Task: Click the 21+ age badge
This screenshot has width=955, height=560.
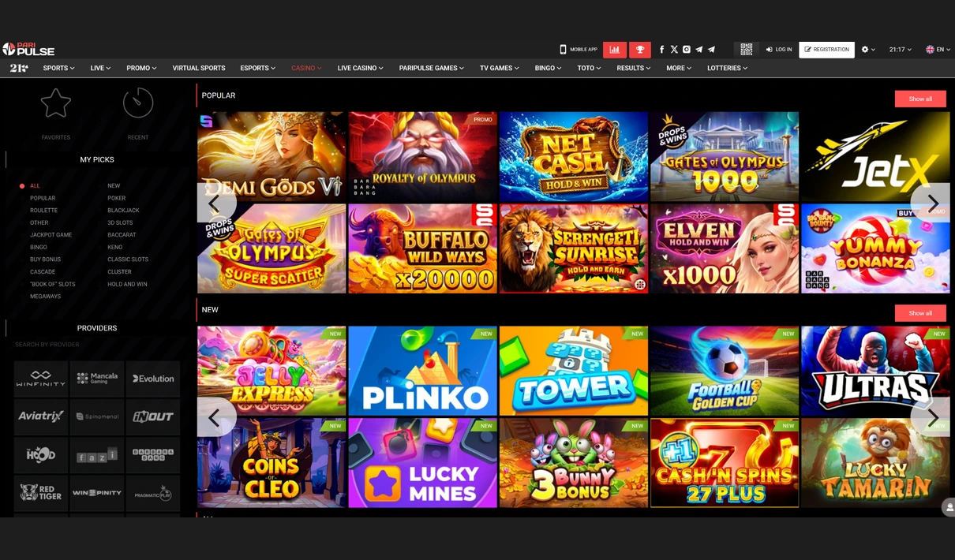Action: tap(19, 69)
